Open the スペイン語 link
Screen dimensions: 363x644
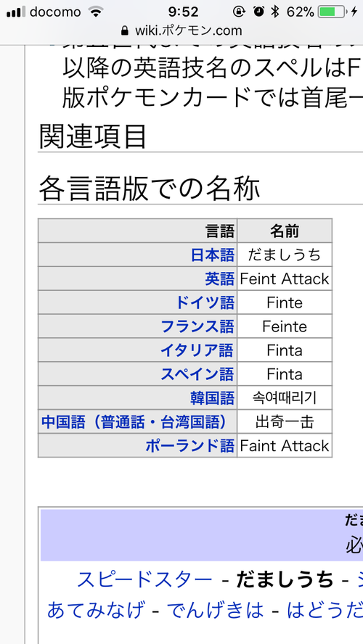[x=197, y=374]
